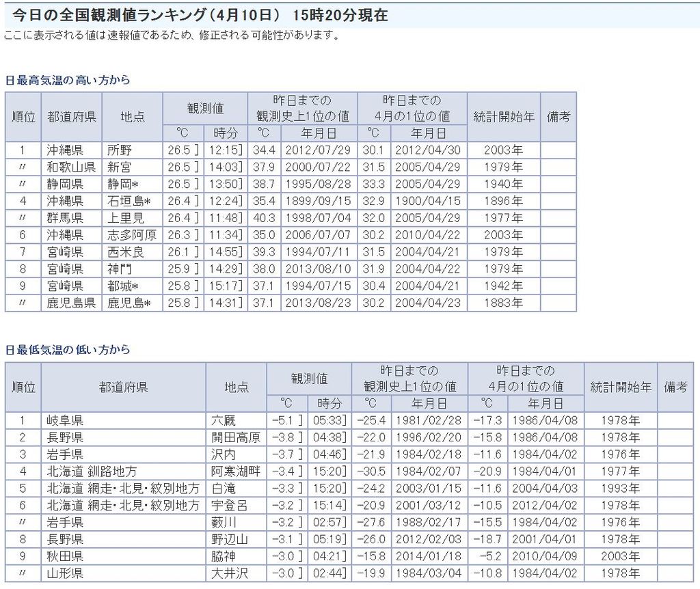700x589 pixels.
Task: Click the 日最低気温の低い方から section heading
Action: coord(67,350)
